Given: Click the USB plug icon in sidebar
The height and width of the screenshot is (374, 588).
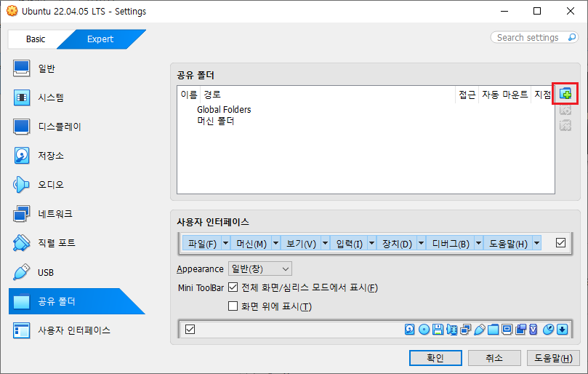Looking at the screenshot, I should [21, 272].
